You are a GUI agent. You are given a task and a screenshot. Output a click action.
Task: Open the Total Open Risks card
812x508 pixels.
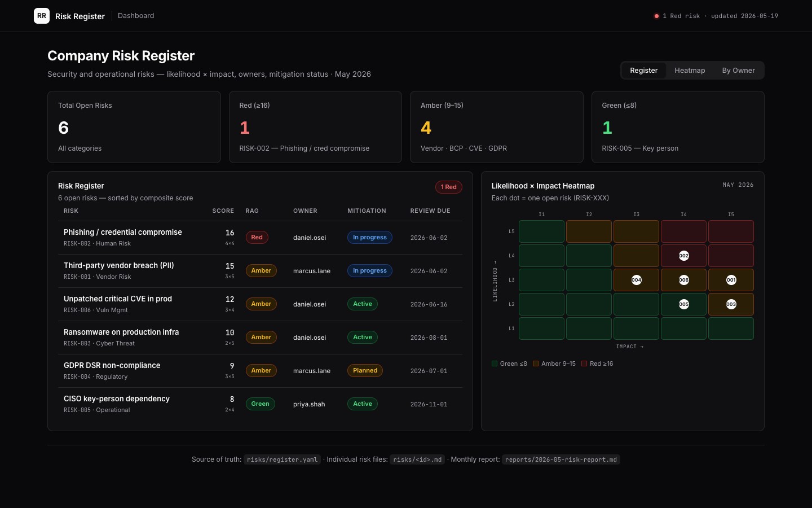[134, 127]
